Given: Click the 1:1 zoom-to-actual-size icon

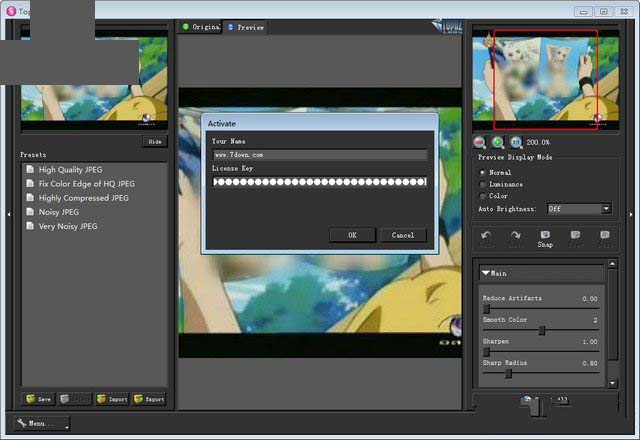Looking at the screenshot, I should click(516, 142).
